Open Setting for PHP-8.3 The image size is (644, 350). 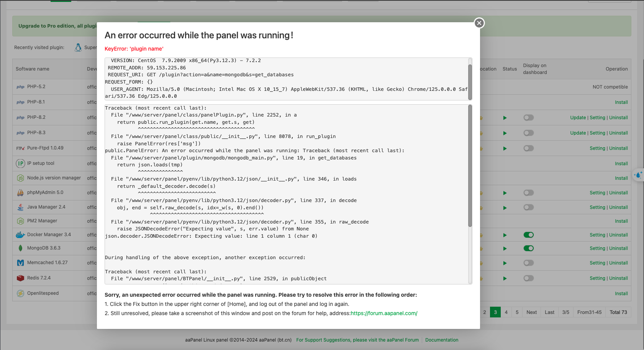[x=597, y=133]
